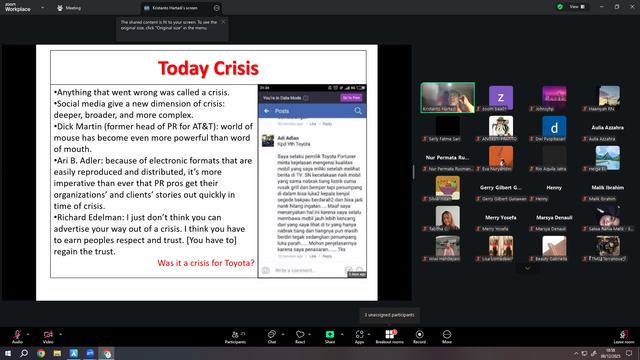
Task: Expand the Share options arrow
Action: [342, 334]
